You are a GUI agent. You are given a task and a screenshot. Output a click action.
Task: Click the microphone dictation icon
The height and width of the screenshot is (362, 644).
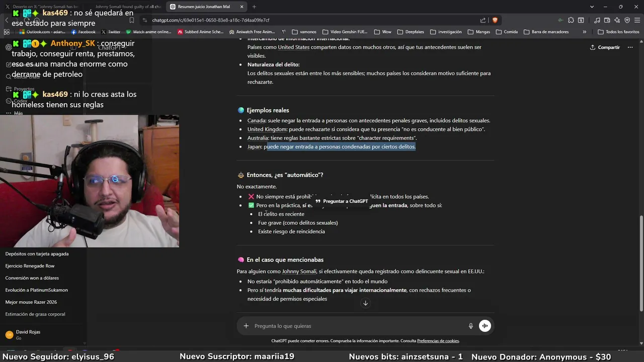pos(471,326)
